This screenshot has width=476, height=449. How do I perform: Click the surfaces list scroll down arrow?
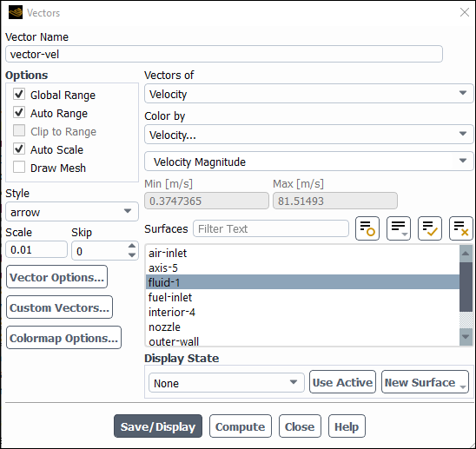point(466,336)
